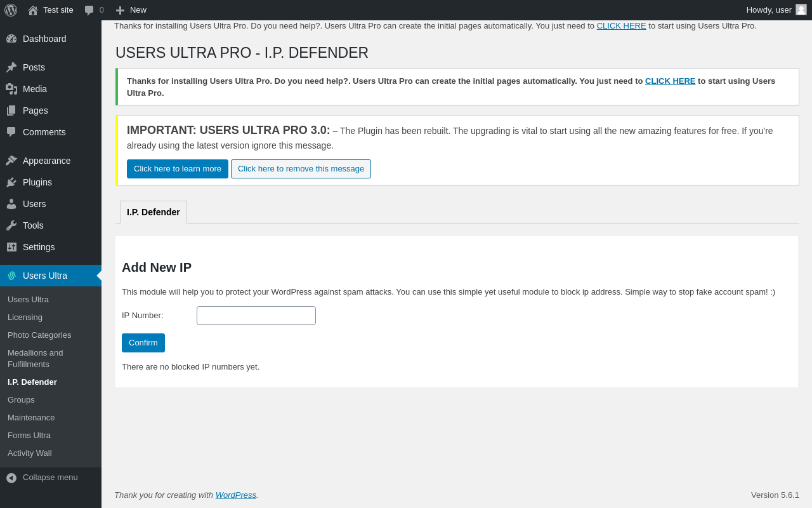This screenshot has height=508, width=812.
Task: Click New in the admin bar
Action: (131, 10)
